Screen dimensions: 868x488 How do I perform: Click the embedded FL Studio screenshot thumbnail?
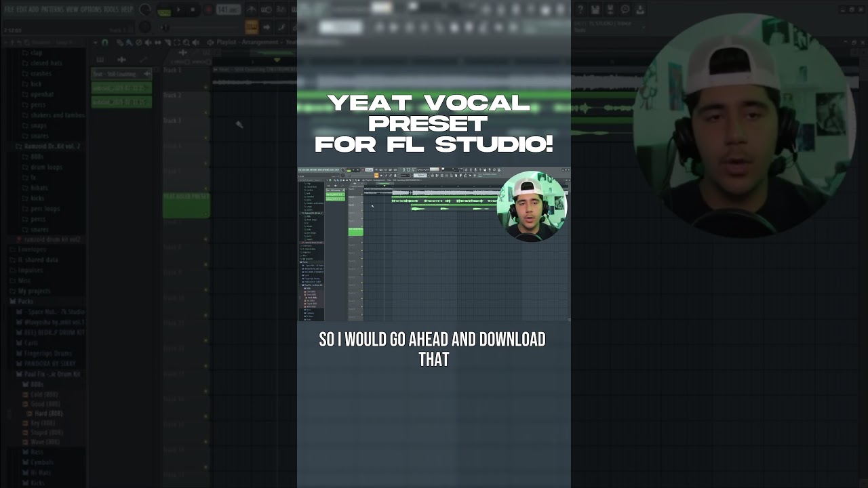434,244
